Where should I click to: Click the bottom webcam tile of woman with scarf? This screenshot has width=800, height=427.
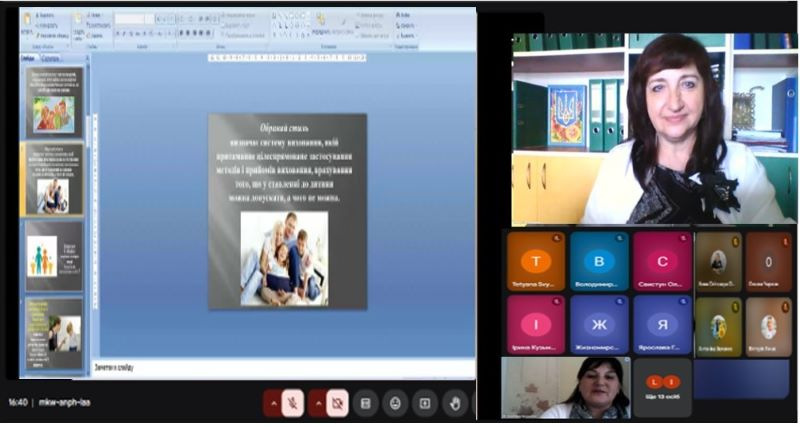[x=566, y=388]
